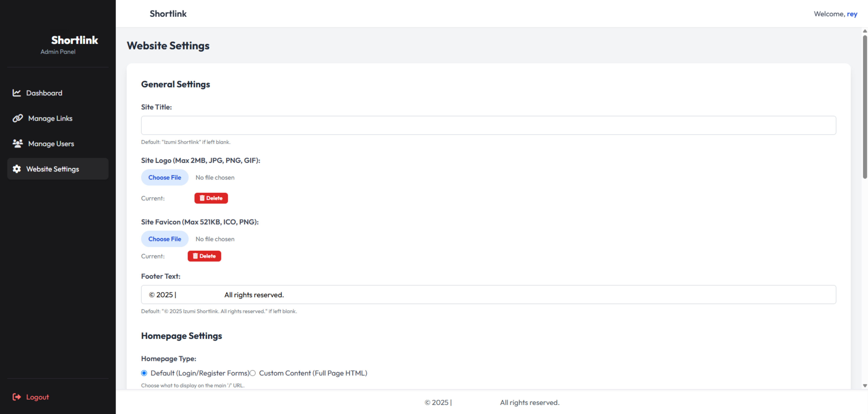Go to Manage Links page

[x=50, y=118]
